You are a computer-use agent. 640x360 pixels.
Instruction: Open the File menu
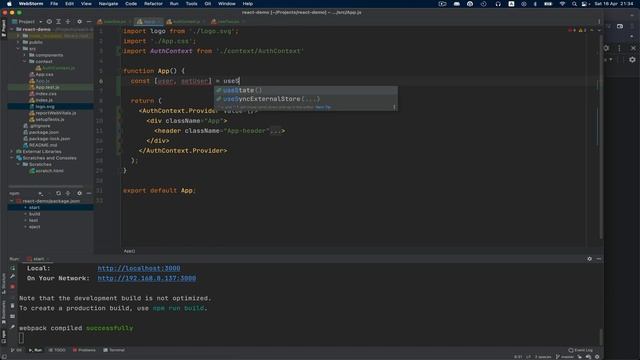[54, 4]
